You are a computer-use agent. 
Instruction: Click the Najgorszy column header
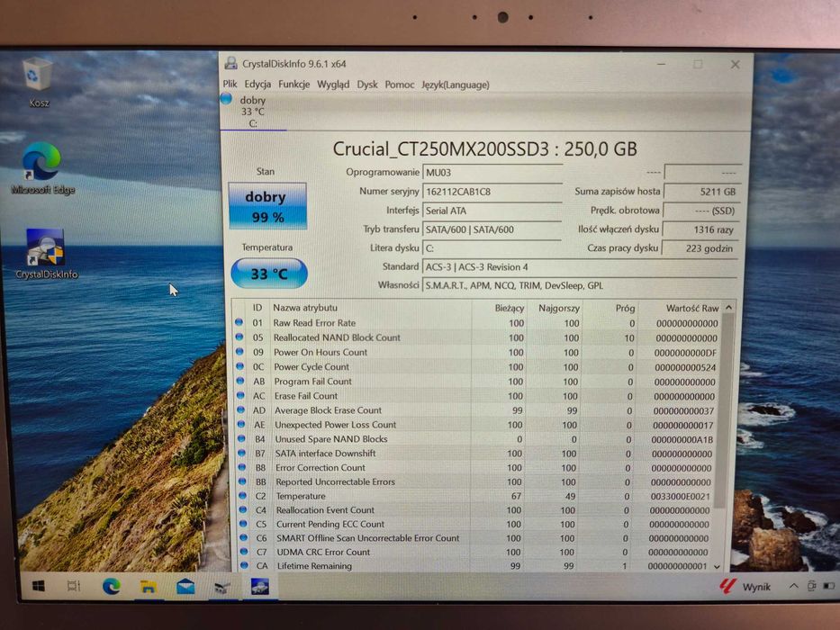[559, 308]
